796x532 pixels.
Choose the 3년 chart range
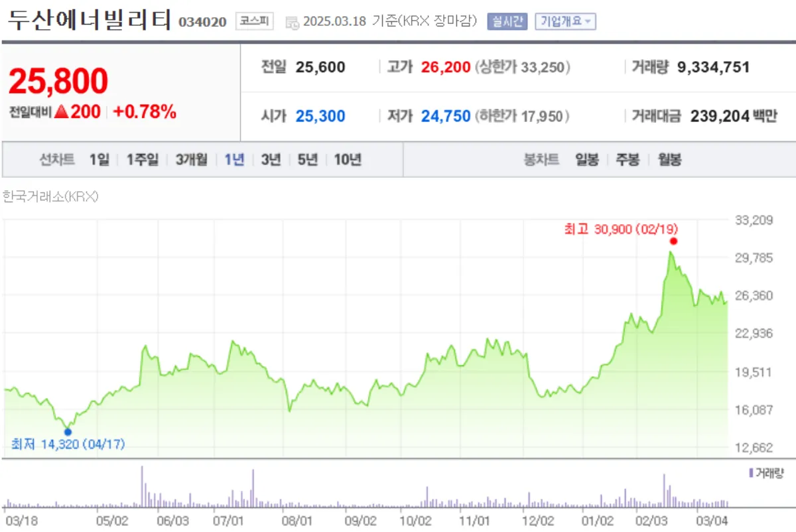coord(272,160)
